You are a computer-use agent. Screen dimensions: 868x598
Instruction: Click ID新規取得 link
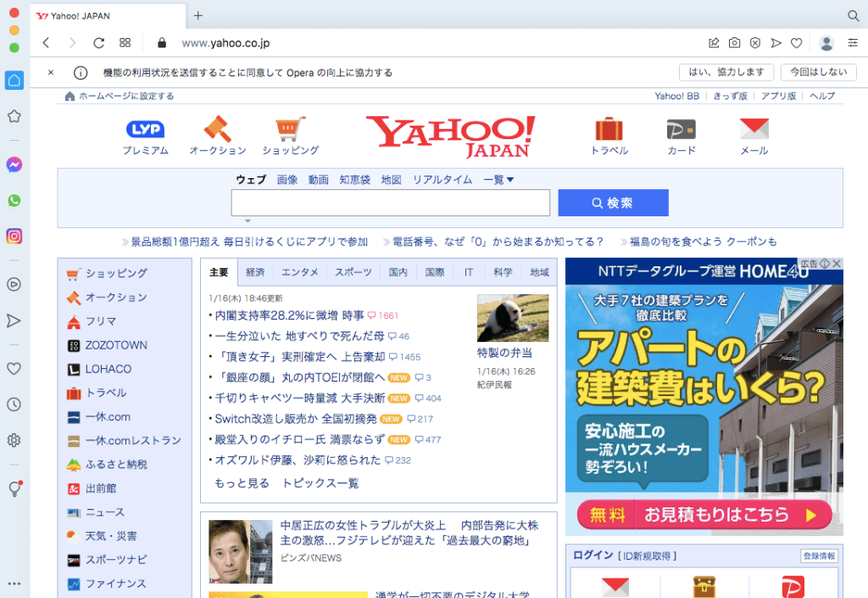pos(647,556)
